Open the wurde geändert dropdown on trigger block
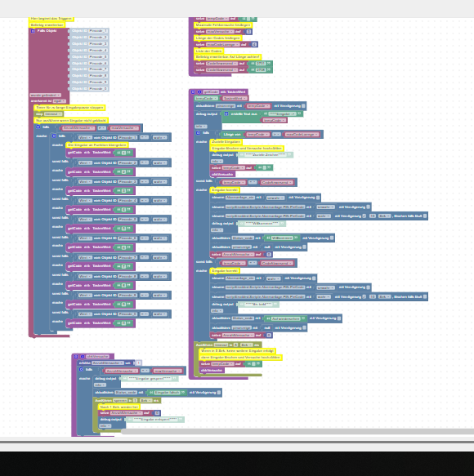Image resolution: width=474 pixels, height=476 pixels. click(x=45, y=96)
